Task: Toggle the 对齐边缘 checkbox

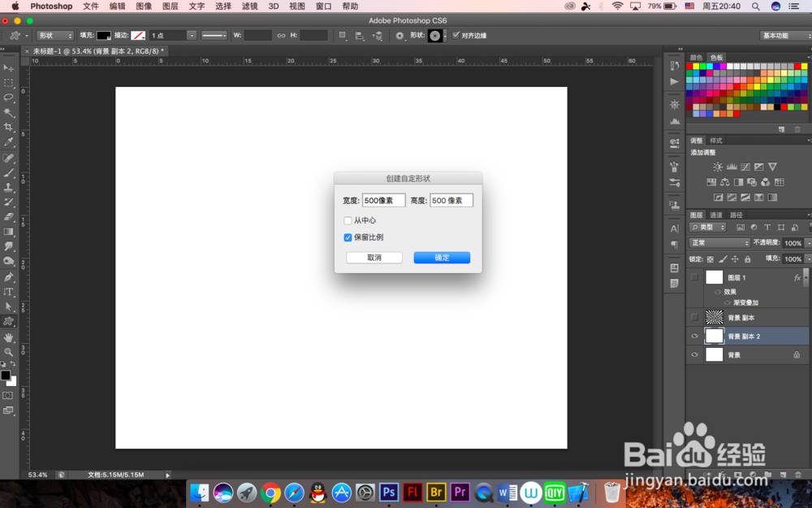Action: 456,35
